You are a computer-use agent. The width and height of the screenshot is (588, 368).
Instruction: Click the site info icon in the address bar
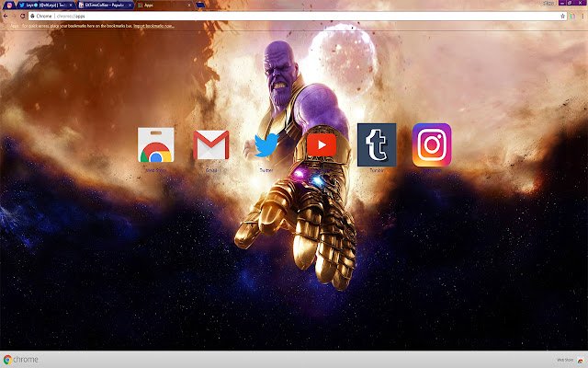click(x=33, y=17)
